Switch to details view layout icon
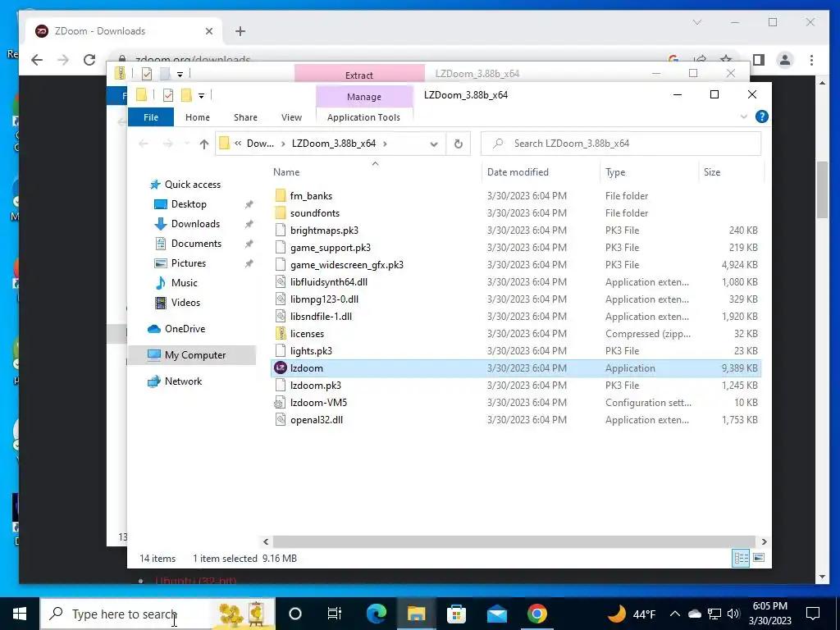The width and height of the screenshot is (840, 630). (741, 558)
